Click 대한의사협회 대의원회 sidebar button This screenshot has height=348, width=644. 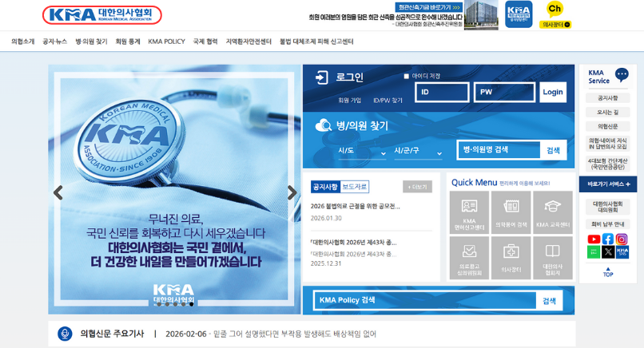[608, 207]
